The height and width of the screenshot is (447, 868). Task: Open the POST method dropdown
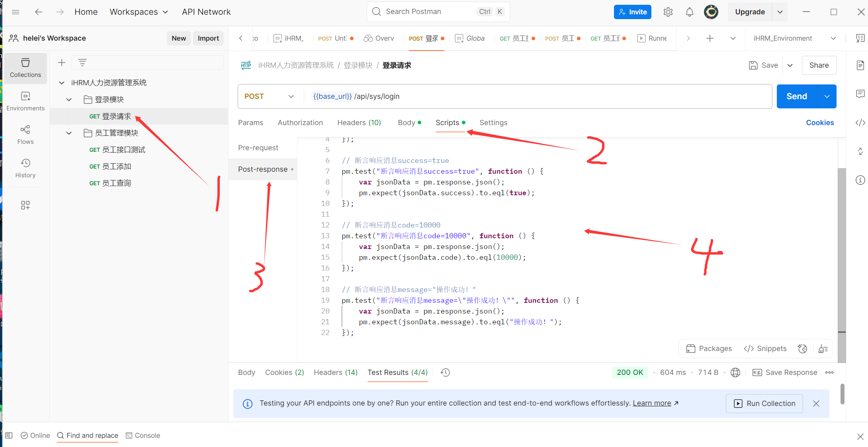coord(269,96)
